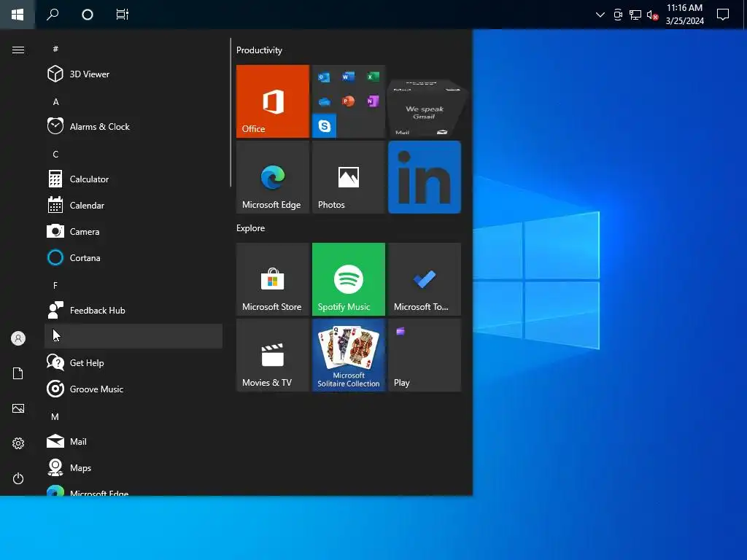Open Feedback Hub
Screen dimensions: 747x560
coord(133,310)
